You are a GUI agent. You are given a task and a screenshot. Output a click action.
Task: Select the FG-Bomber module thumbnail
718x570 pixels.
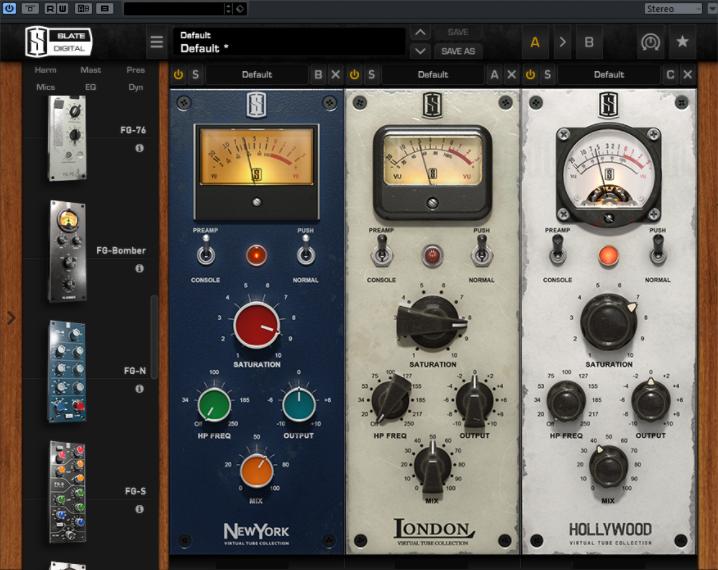68,251
